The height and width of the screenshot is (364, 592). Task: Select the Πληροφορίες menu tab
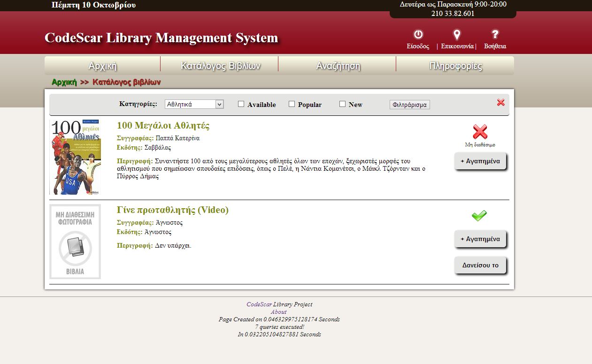(x=455, y=66)
